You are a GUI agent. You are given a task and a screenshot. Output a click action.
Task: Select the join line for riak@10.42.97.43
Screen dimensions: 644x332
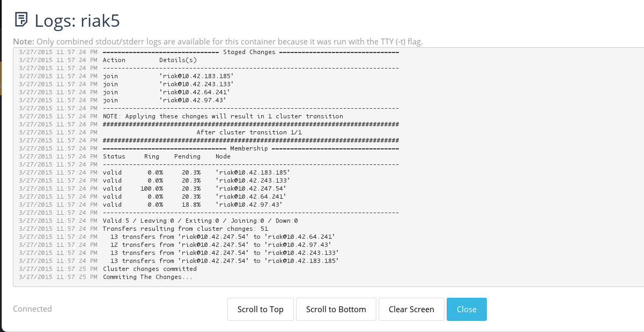point(165,100)
